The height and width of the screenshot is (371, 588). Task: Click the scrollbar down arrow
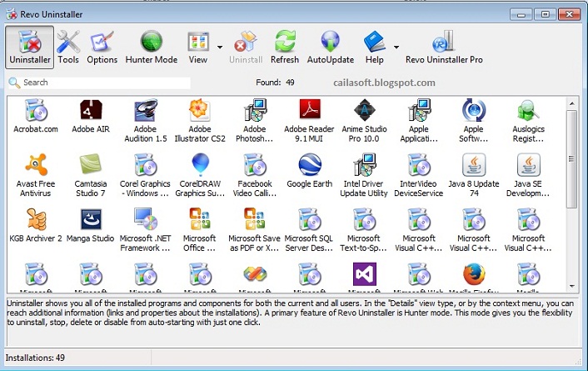pos(572,286)
